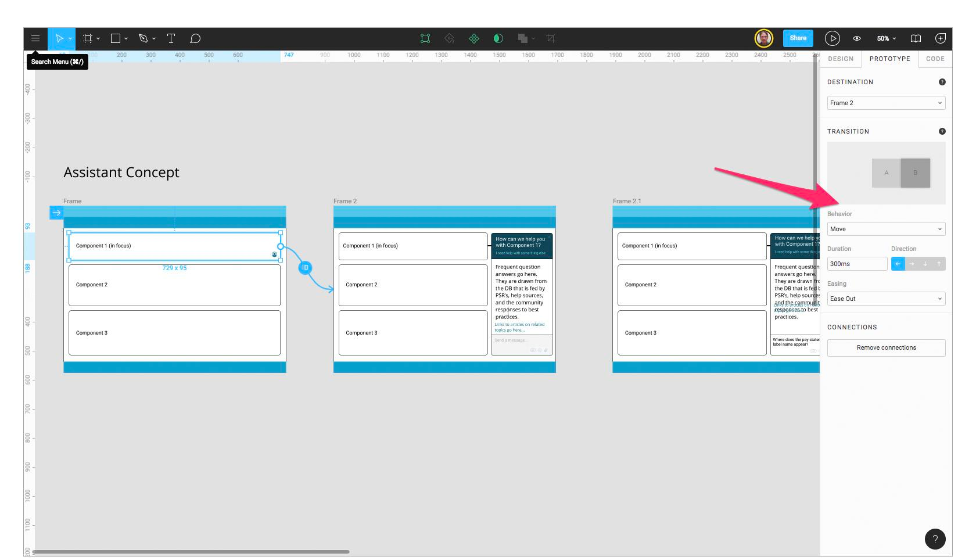This screenshot has height=560, width=976.
Task: Click the Create Component icon
Action: pos(474,38)
